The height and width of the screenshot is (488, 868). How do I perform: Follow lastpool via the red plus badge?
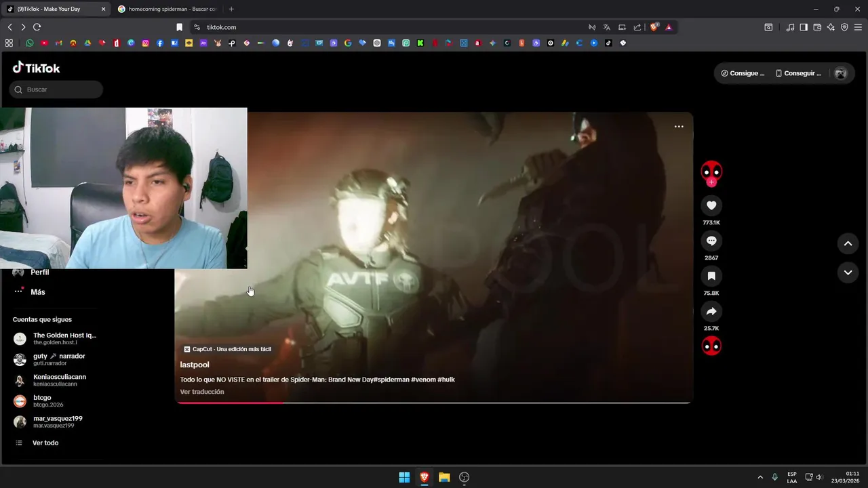711,182
